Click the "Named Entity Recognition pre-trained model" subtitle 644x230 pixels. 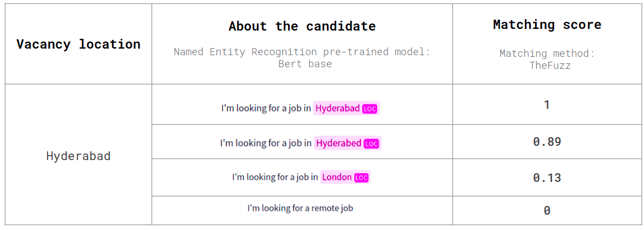click(x=302, y=52)
